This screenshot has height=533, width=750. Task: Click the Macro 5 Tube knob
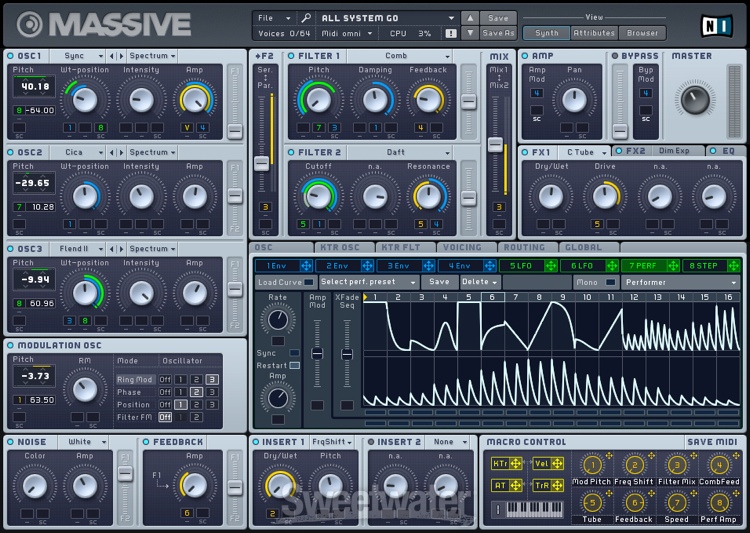[x=592, y=503]
